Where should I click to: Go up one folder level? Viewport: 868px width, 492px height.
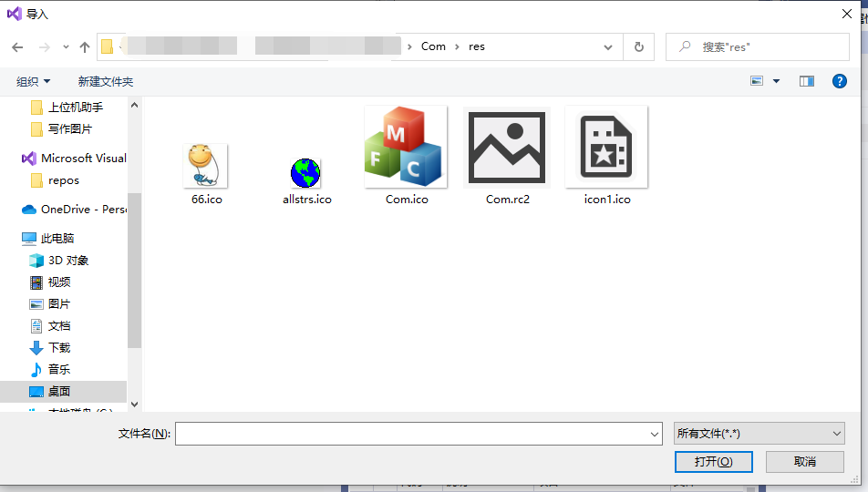point(85,47)
